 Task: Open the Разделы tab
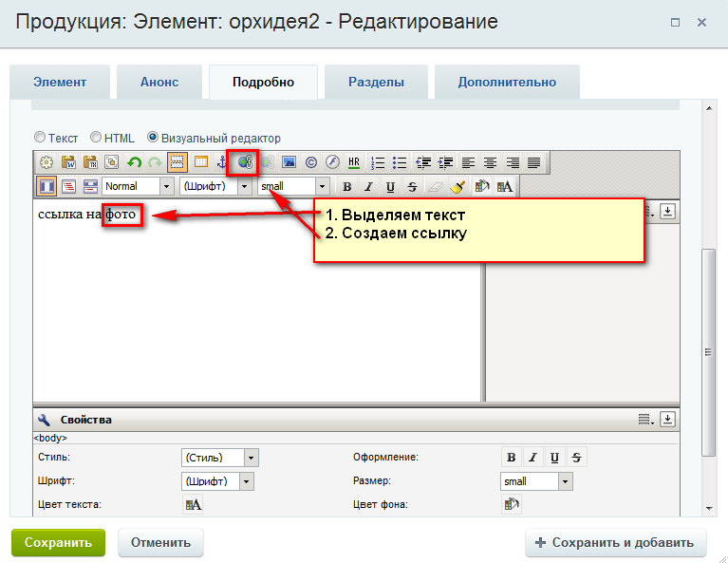coord(376,82)
